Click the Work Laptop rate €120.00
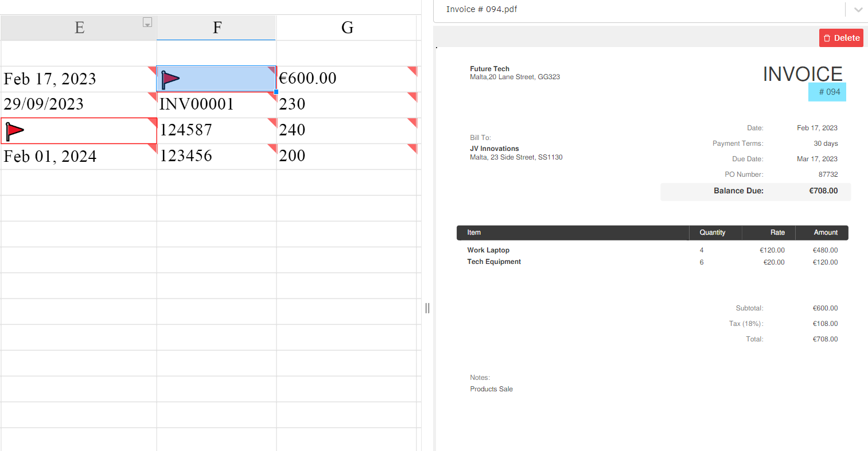 pos(772,250)
